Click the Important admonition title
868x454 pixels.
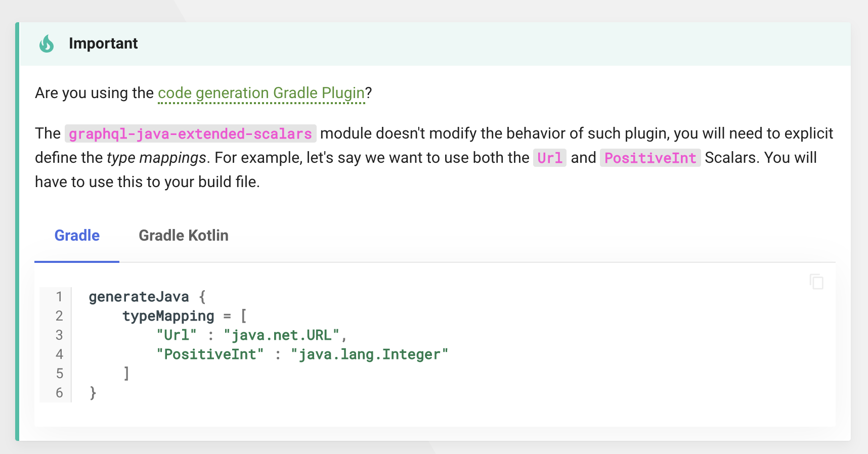(103, 43)
